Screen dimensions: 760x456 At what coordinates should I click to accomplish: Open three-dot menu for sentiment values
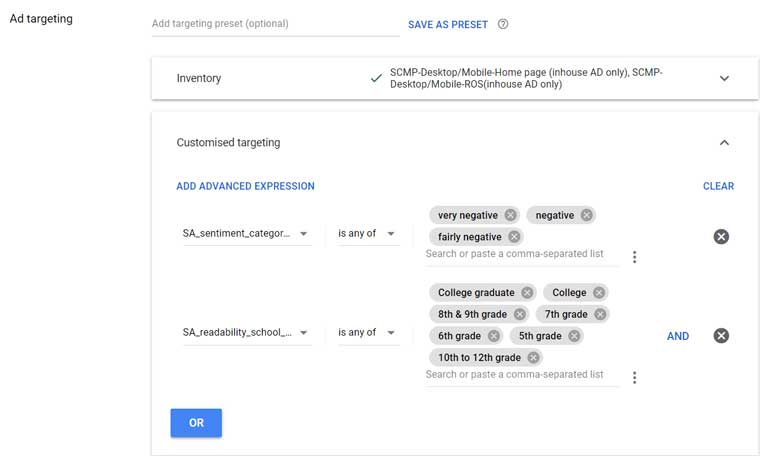click(x=634, y=257)
